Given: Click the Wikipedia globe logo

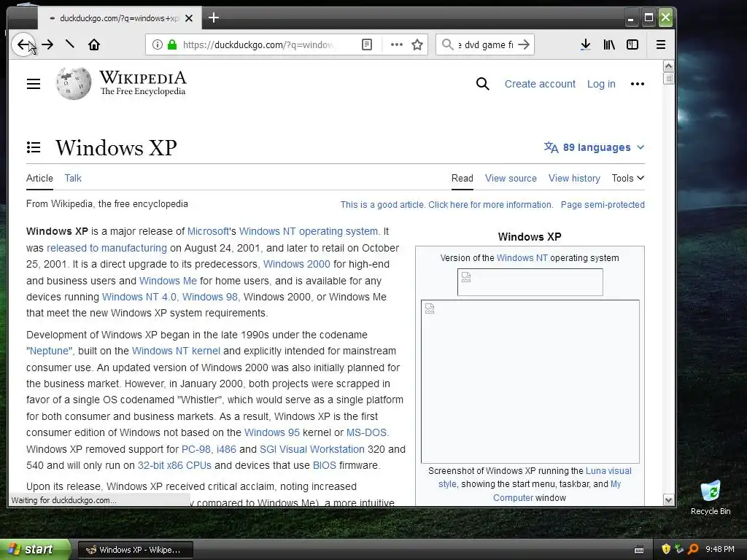Looking at the screenshot, I should coord(73,83).
